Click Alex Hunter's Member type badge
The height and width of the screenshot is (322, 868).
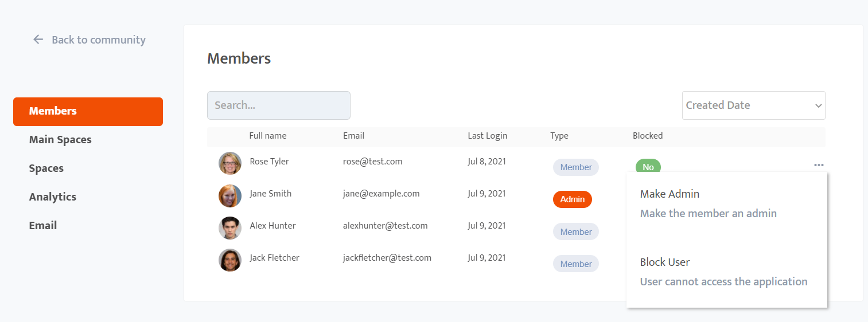pyautogui.click(x=575, y=231)
